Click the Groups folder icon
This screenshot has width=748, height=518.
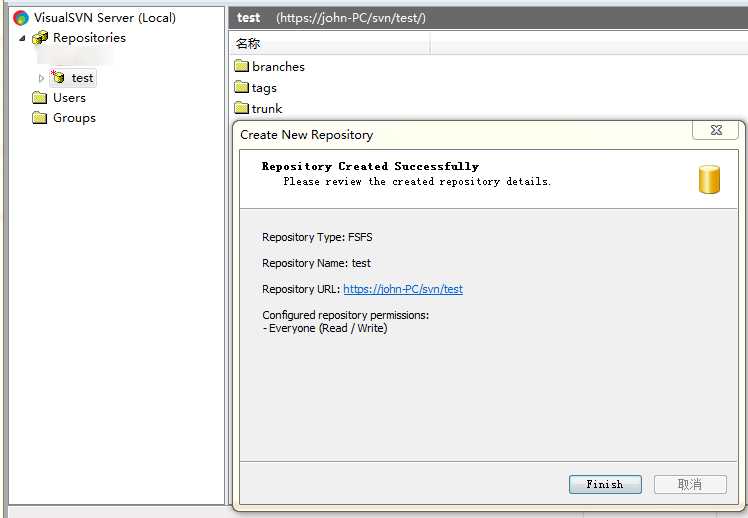(40, 118)
